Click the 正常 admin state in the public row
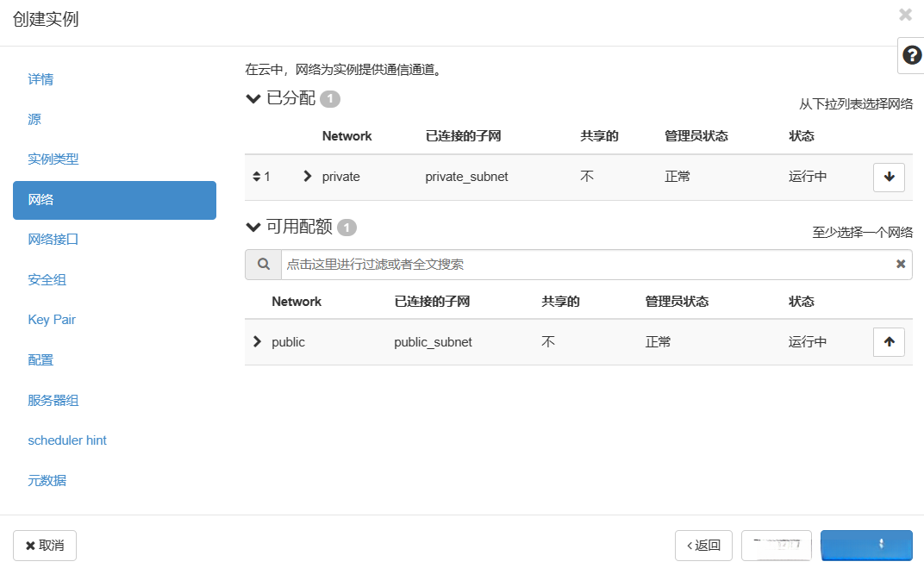 pos(658,342)
